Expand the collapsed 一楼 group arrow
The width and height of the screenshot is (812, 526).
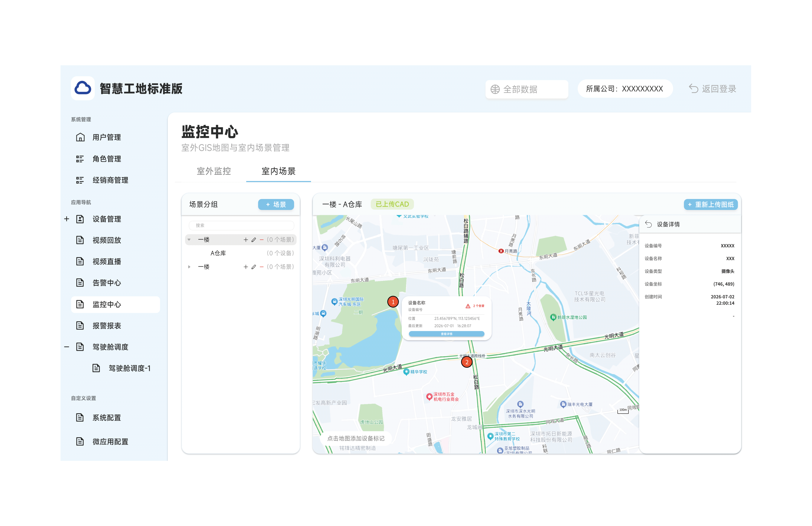click(x=189, y=267)
